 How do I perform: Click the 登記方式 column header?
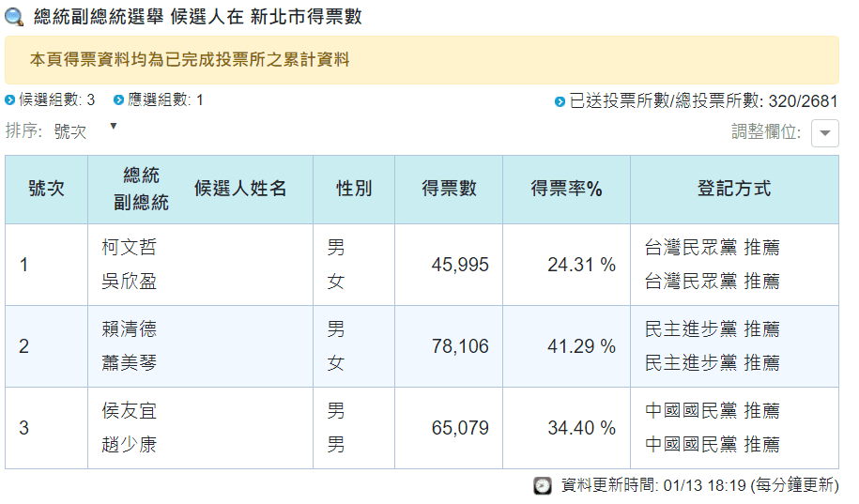pyautogui.click(x=734, y=189)
